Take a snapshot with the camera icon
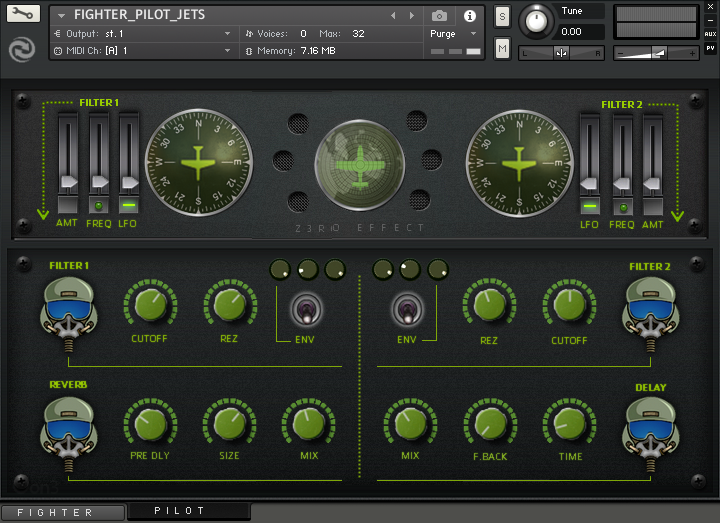This screenshot has height=523, width=720. (x=439, y=16)
